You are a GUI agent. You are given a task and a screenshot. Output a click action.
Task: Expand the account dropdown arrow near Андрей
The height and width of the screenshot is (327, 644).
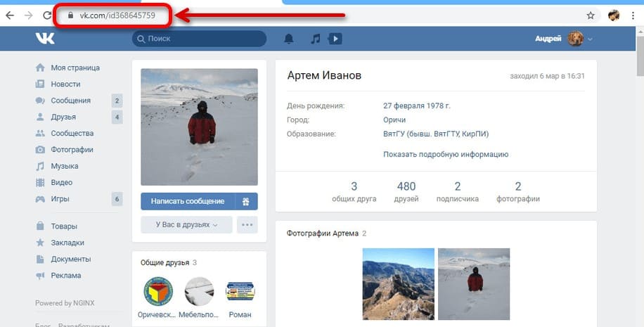[590, 39]
